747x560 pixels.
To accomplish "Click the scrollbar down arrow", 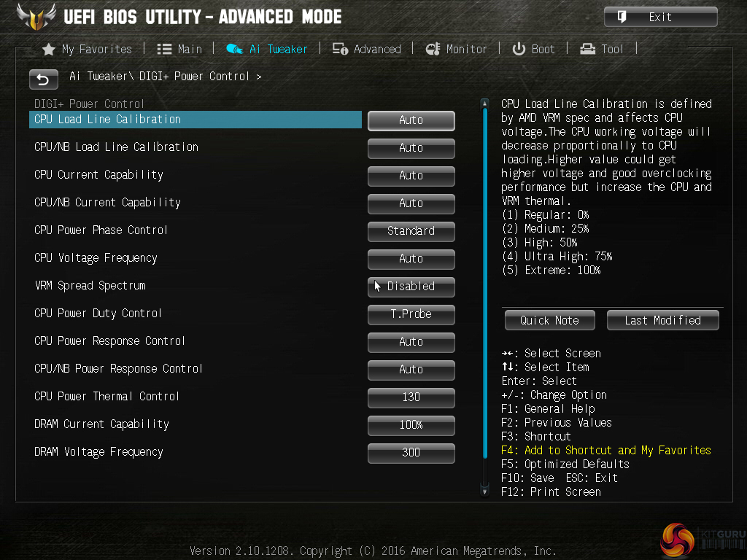I will click(x=485, y=491).
